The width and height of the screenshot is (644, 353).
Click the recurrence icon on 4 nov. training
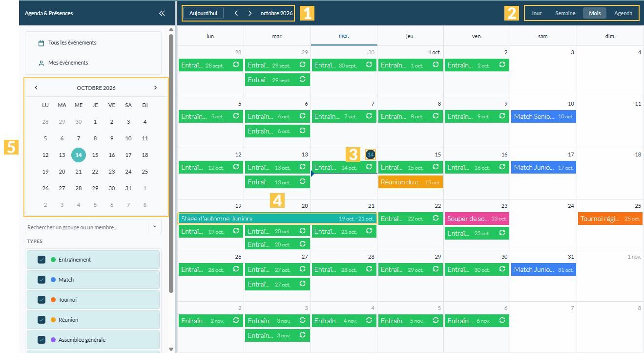tap(369, 321)
